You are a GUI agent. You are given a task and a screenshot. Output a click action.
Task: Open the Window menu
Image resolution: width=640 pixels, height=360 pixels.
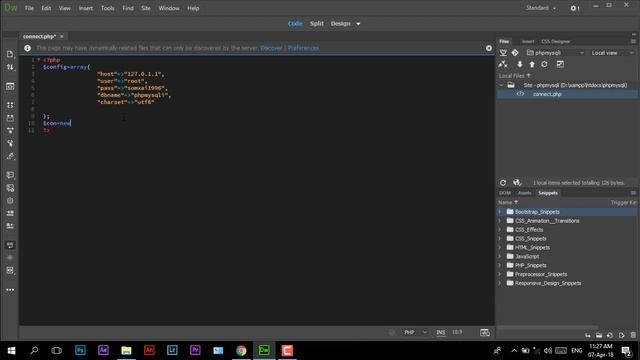[169, 8]
